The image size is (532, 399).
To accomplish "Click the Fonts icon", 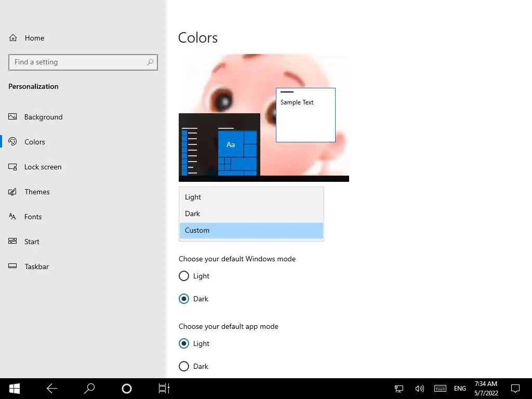I will [x=12, y=217].
